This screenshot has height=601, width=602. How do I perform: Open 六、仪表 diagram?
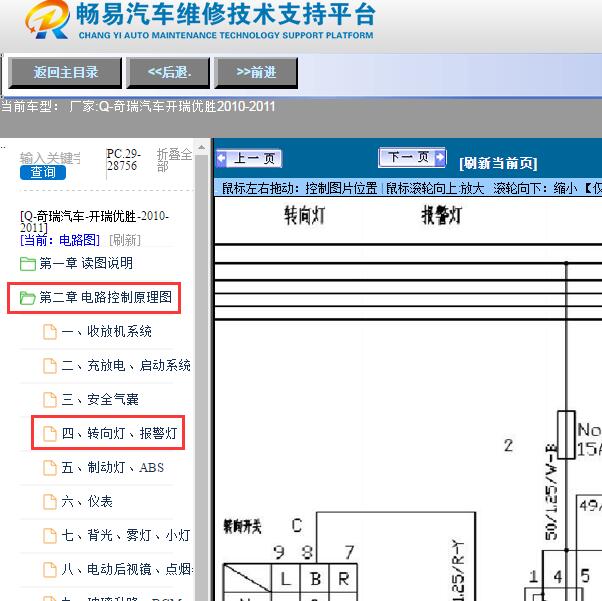tap(87, 502)
